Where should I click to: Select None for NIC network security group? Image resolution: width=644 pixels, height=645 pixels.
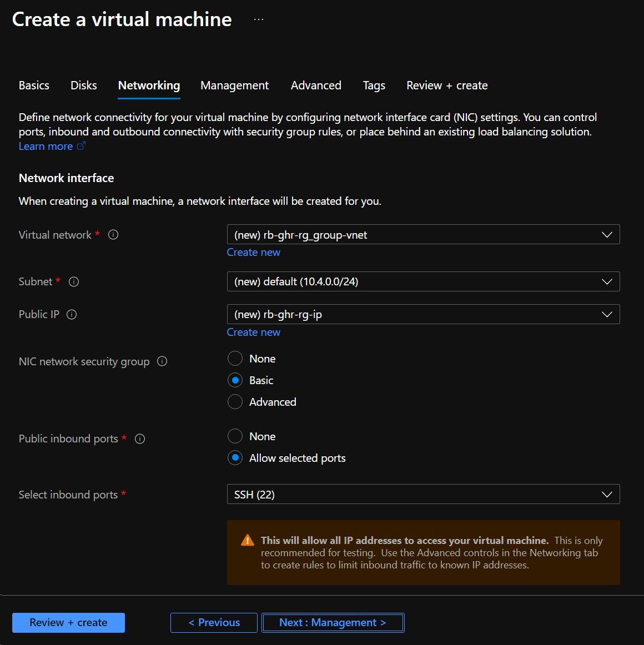[235, 359]
